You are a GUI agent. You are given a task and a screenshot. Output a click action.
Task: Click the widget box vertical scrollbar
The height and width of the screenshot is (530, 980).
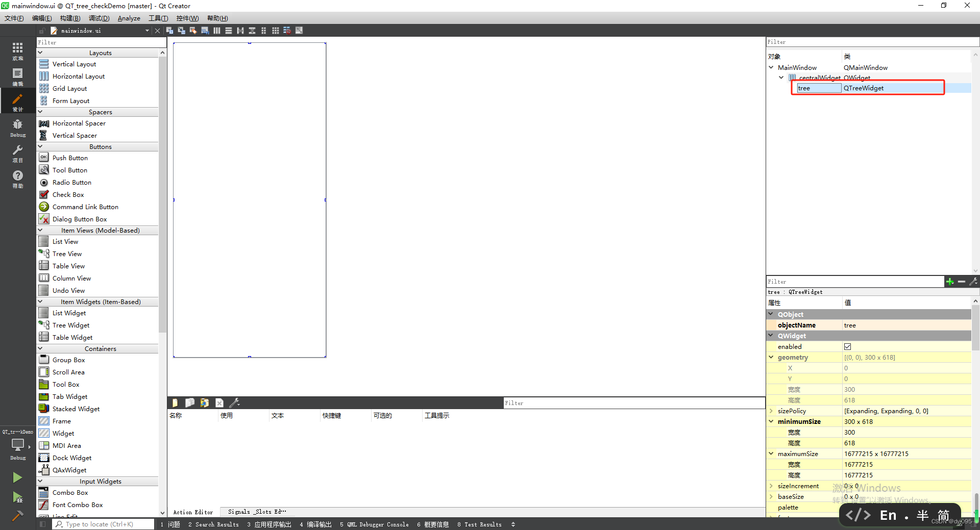pos(163,194)
